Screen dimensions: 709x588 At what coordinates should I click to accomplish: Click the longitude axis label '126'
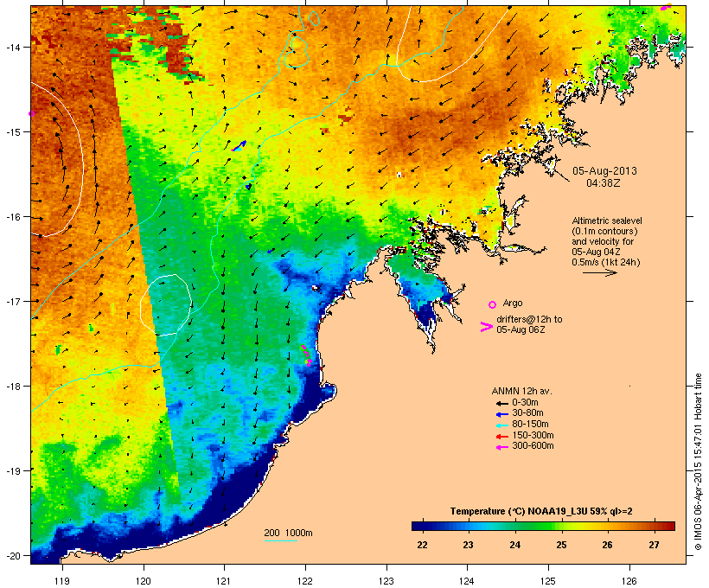pos(629,581)
